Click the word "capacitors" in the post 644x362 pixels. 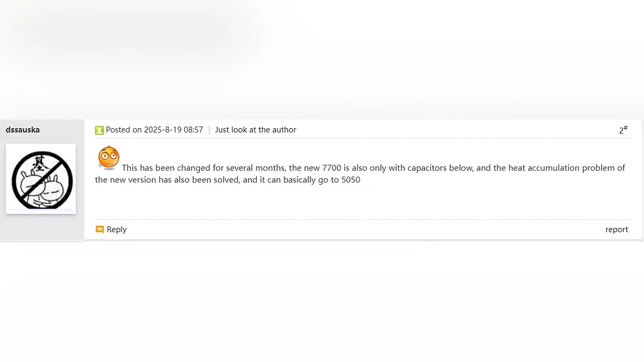[428, 168]
